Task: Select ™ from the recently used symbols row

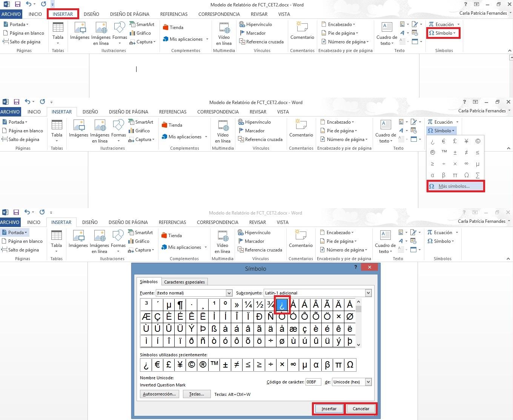Action: point(214,365)
